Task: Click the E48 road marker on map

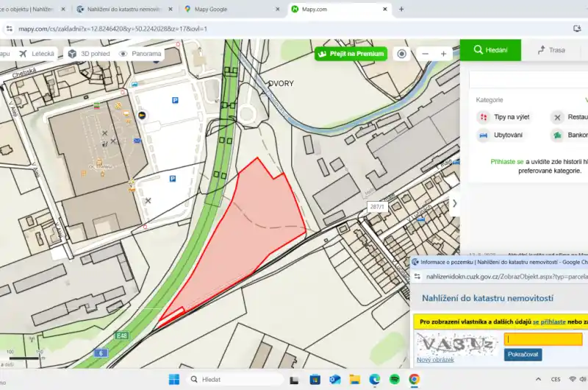Action: 121,336
